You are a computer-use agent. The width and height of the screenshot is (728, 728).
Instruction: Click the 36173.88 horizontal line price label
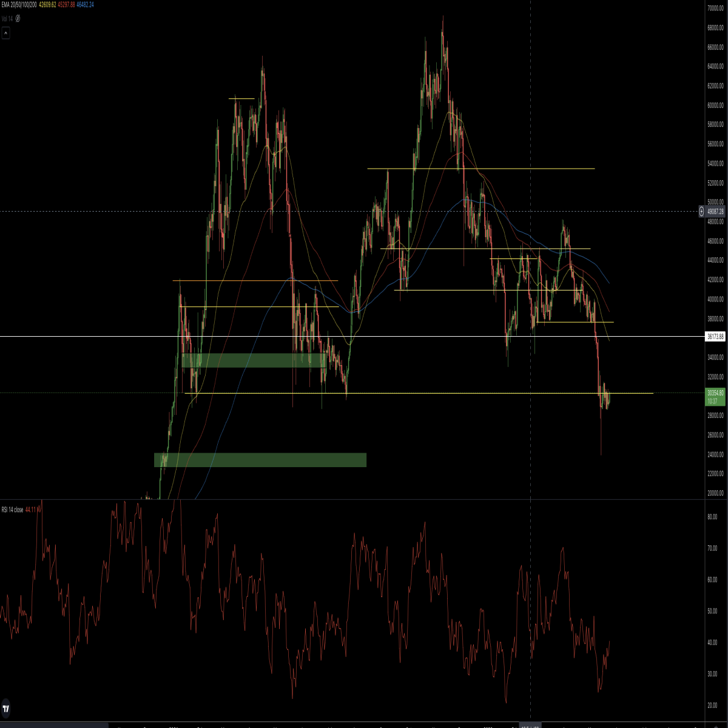(715, 336)
